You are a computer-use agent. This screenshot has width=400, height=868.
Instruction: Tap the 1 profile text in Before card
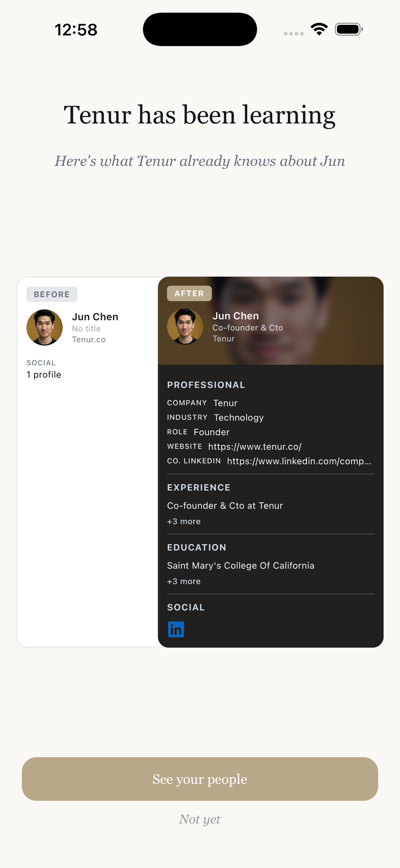click(x=44, y=375)
